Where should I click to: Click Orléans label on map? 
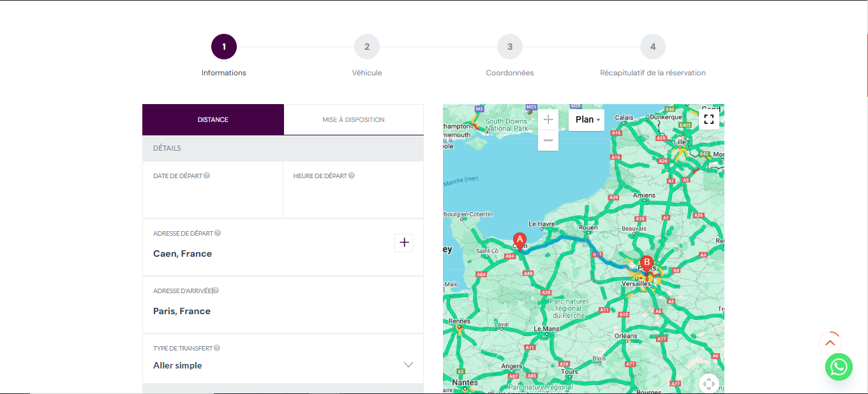pyautogui.click(x=626, y=336)
